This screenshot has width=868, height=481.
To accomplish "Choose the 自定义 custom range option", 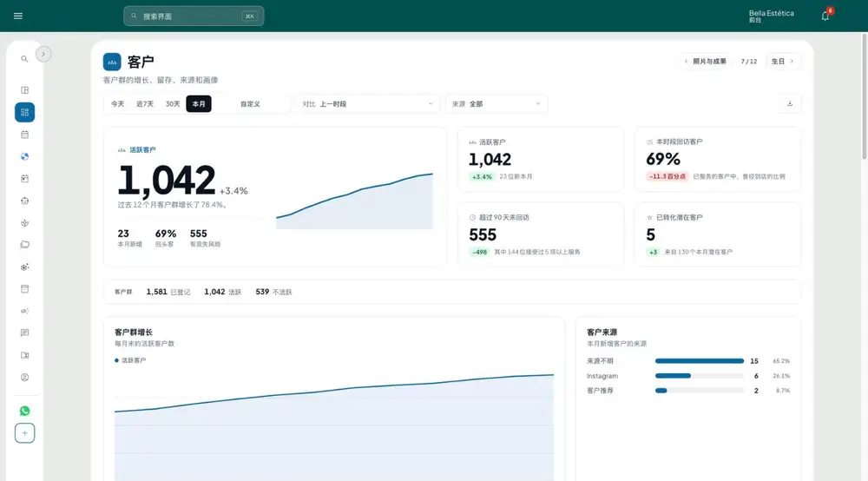I will tap(250, 104).
